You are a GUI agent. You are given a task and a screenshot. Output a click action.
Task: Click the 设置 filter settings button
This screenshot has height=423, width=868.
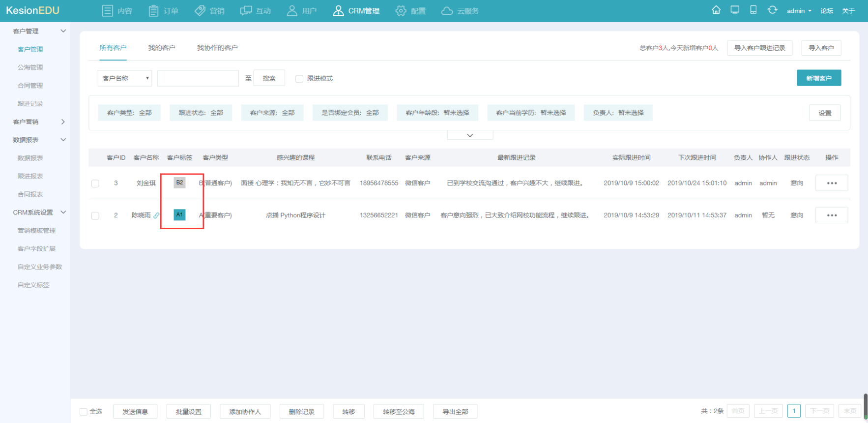[x=825, y=113]
